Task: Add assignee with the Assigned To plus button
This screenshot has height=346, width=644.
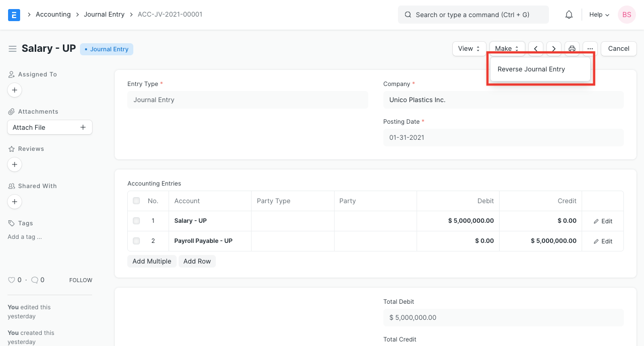Action: [15, 90]
